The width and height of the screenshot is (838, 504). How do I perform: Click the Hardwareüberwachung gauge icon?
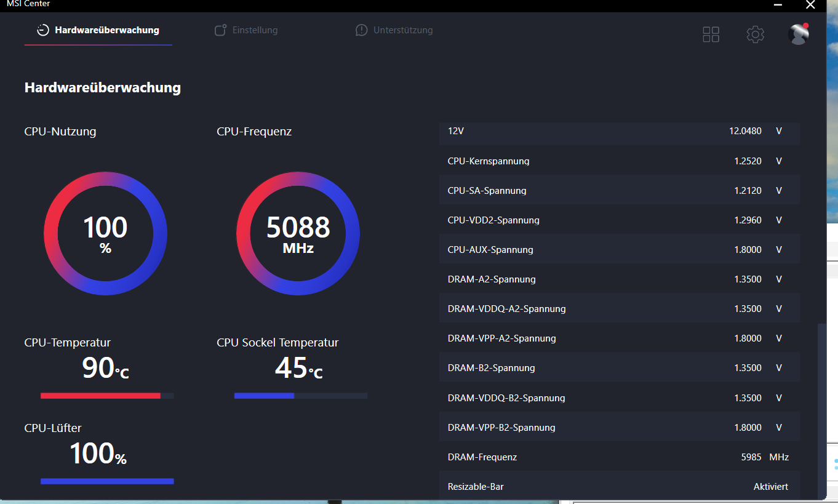[x=42, y=30]
